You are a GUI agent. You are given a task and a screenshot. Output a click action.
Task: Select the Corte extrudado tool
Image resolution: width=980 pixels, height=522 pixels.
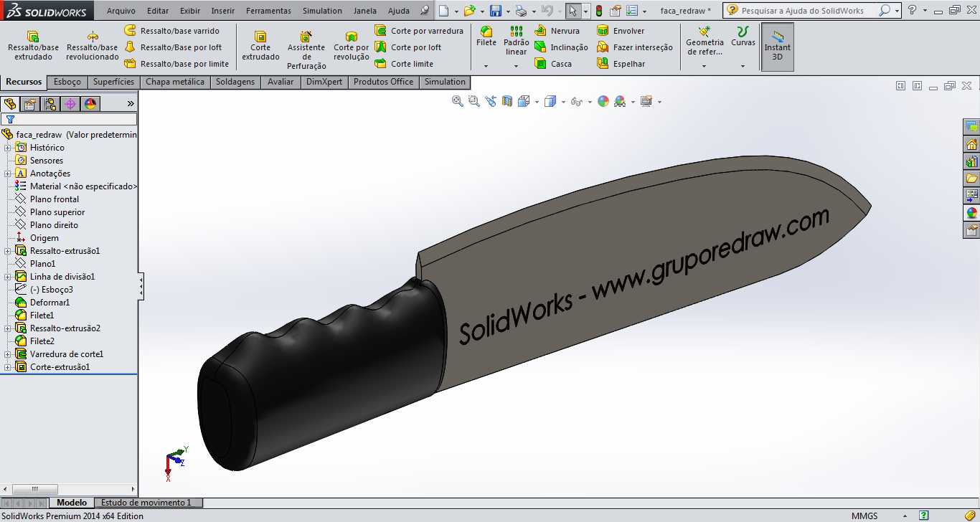click(260, 45)
